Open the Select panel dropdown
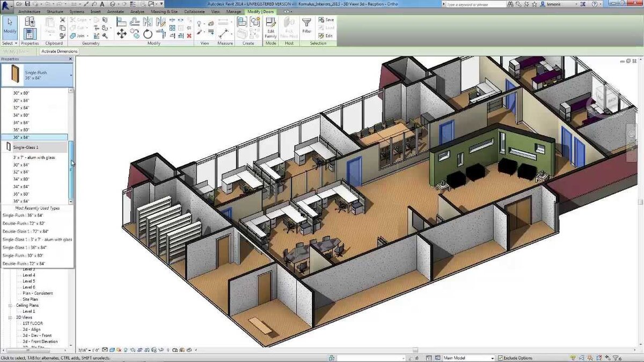Screen dimensions: 644x362 [10, 43]
